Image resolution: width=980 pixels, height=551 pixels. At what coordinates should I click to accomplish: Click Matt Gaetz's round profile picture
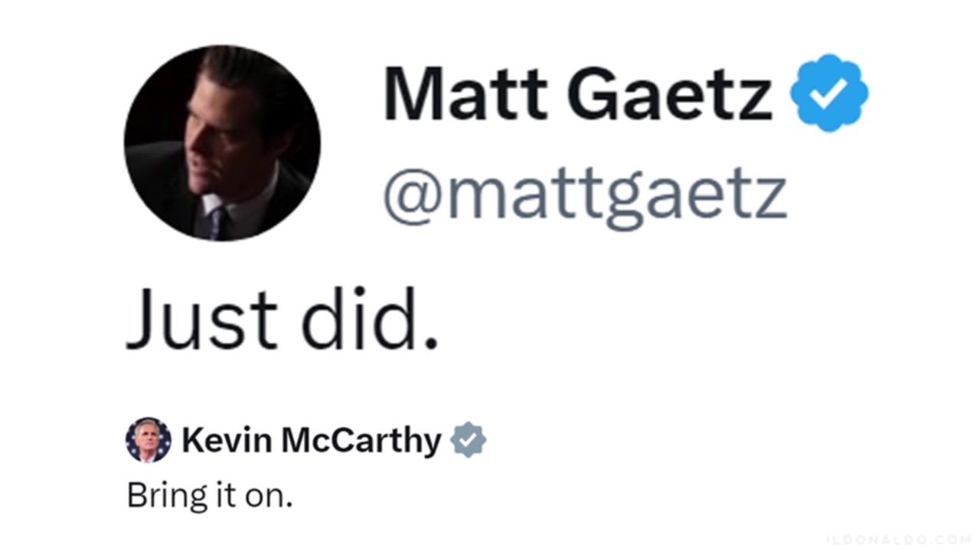(222, 143)
